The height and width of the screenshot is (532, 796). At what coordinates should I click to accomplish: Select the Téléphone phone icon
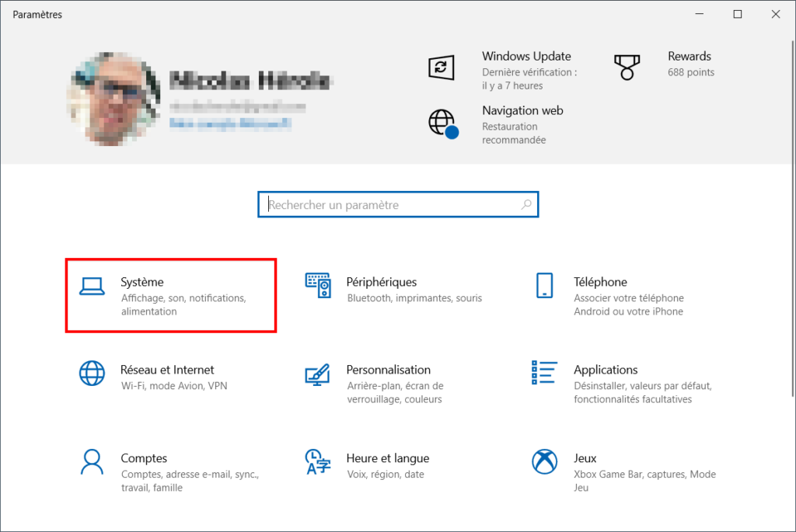tap(544, 286)
